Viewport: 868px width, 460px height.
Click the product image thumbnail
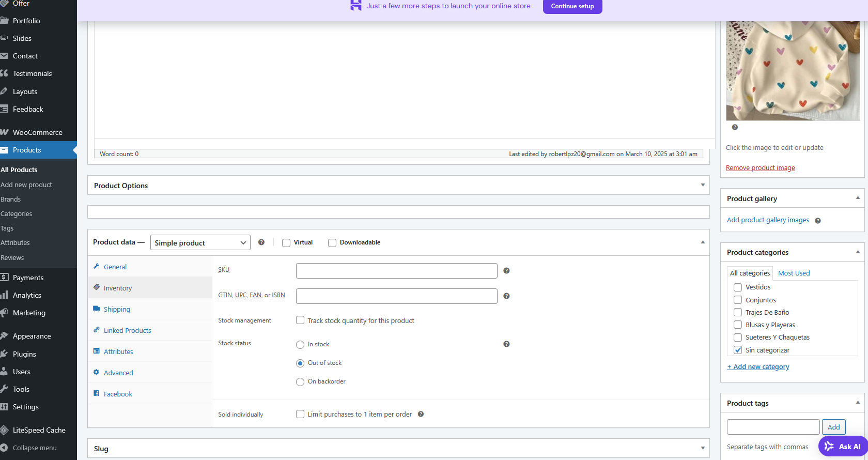tap(793, 70)
